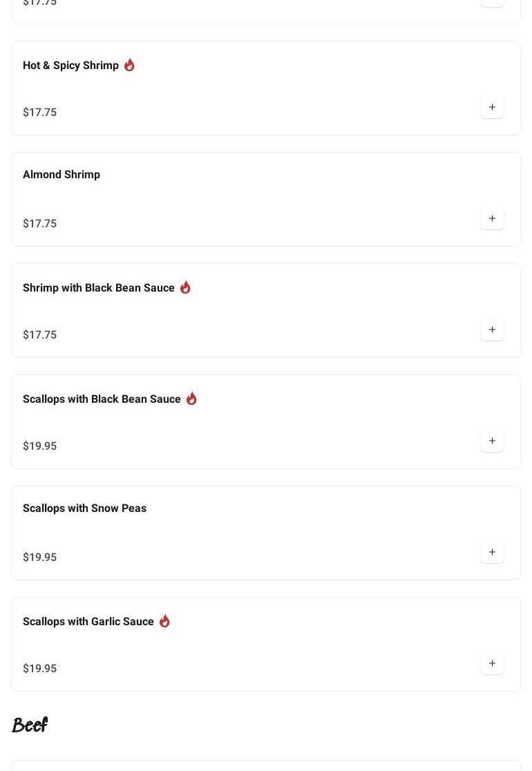Add Shrimp with Black Bean Sauce
Screen dimensions: 532x771
point(492,330)
